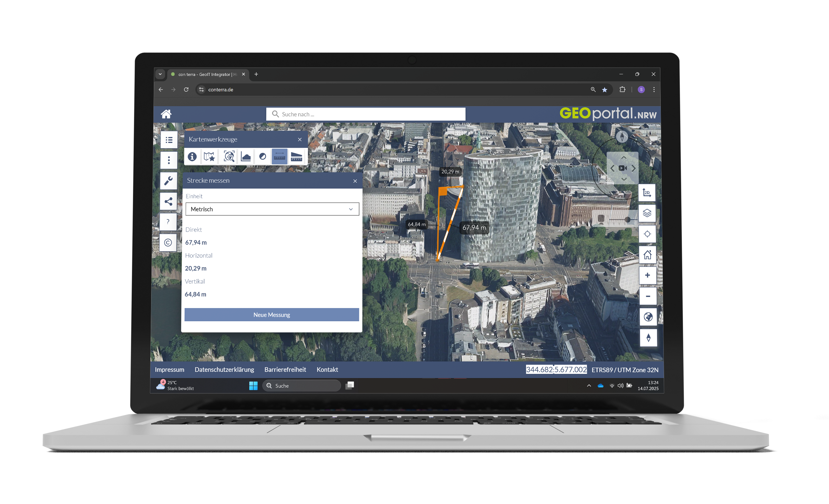Image resolution: width=829 pixels, height=504 pixels.
Task: Adjust the transparency slider handle on map
Action: click(x=627, y=220)
